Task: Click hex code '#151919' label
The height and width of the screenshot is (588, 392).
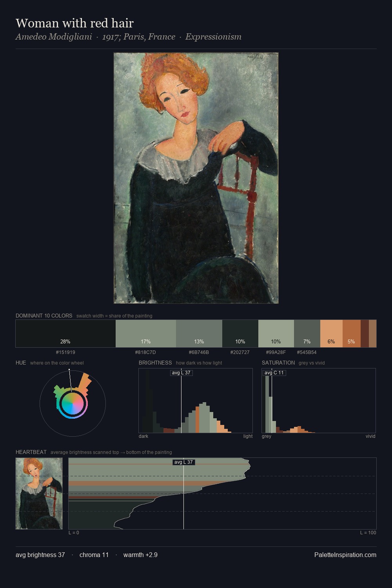Action: [x=65, y=352]
